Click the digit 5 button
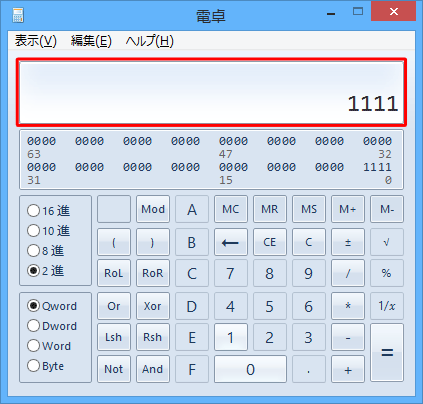Image resolution: width=423 pixels, height=404 pixels. [x=270, y=306]
